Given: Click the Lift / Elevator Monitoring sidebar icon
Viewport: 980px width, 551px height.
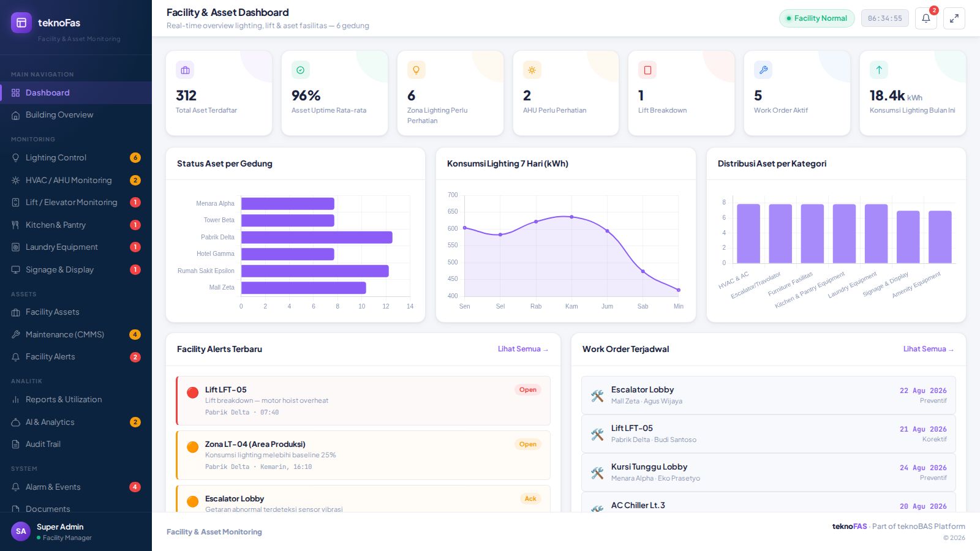Looking at the screenshot, I should (16, 203).
